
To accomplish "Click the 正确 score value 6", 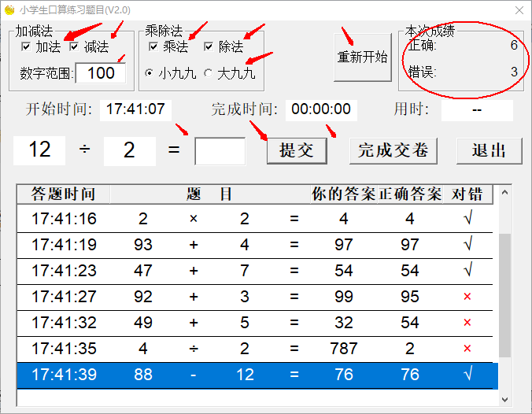I will (514, 45).
